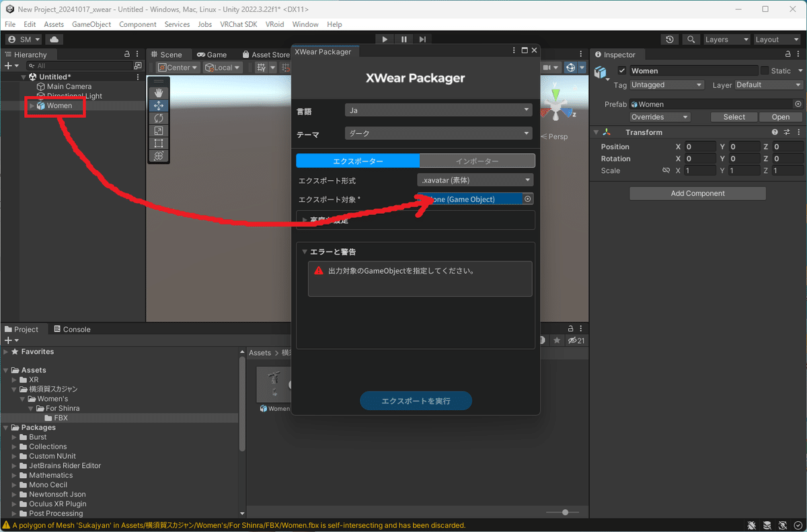Image resolution: width=807 pixels, height=532 pixels.
Task: Open the Prefab object picker circle
Action: (x=798, y=104)
